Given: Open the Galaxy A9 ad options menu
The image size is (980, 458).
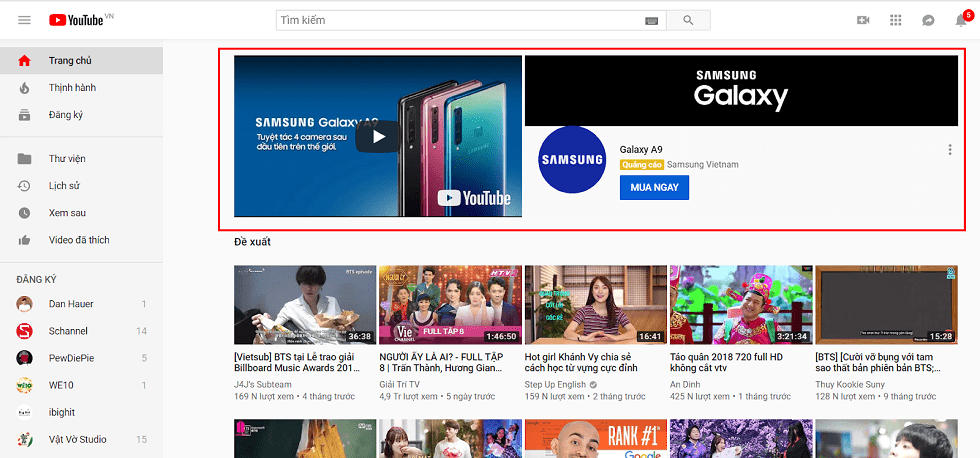Looking at the screenshot, I should click(949, 150).
